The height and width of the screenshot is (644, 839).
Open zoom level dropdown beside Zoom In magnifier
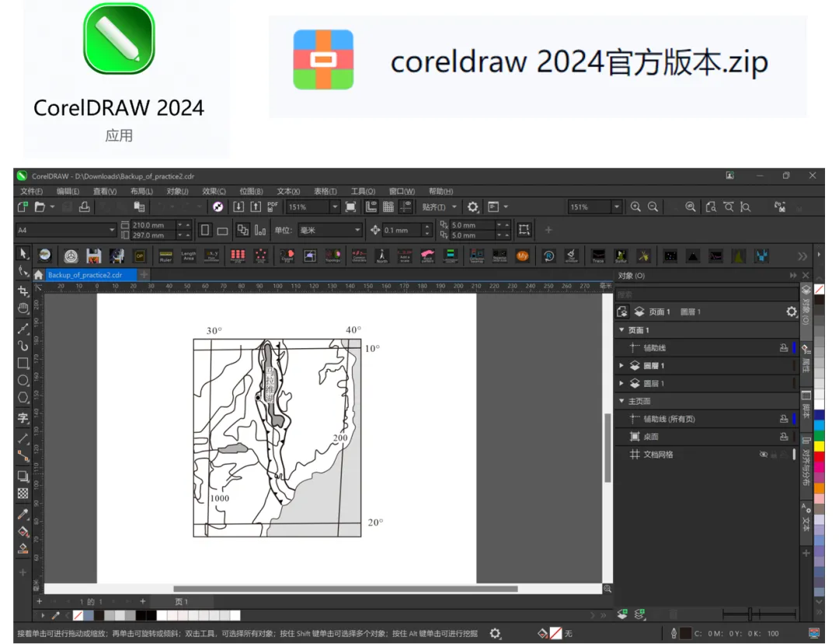(x=616, y=207)
